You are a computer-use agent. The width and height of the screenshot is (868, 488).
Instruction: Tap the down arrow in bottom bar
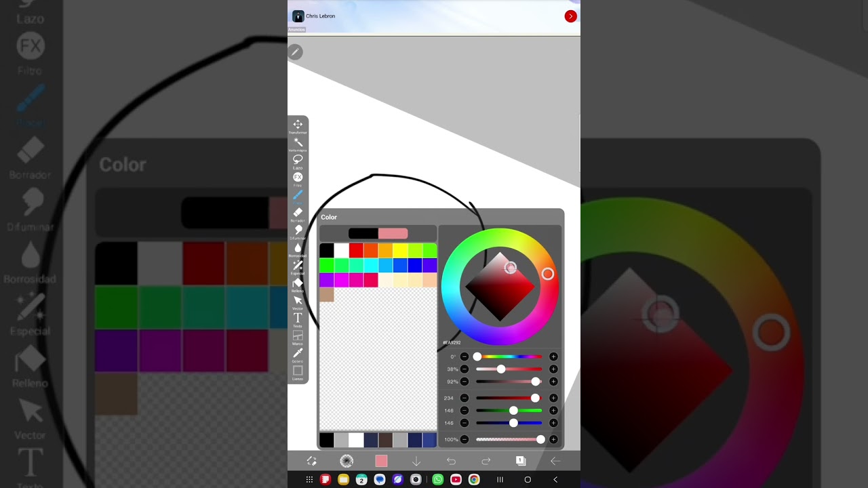coord(416,461)
